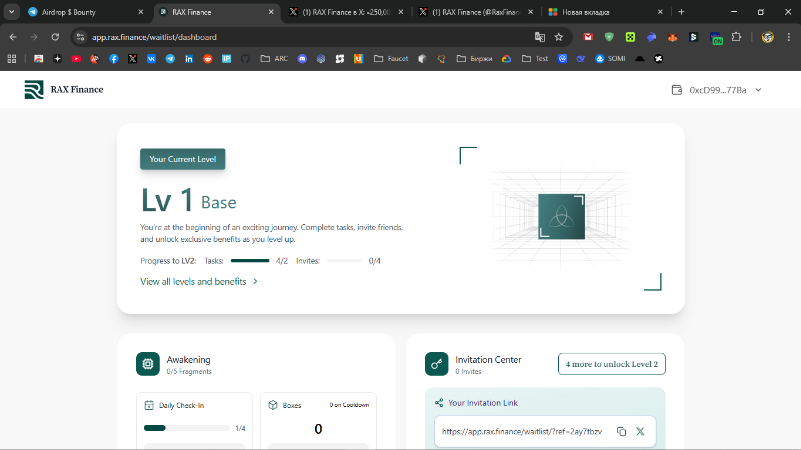This screenshot has height=450, width=801.
Task: Click the wallet icon in header
Action: tap(676, 90)
